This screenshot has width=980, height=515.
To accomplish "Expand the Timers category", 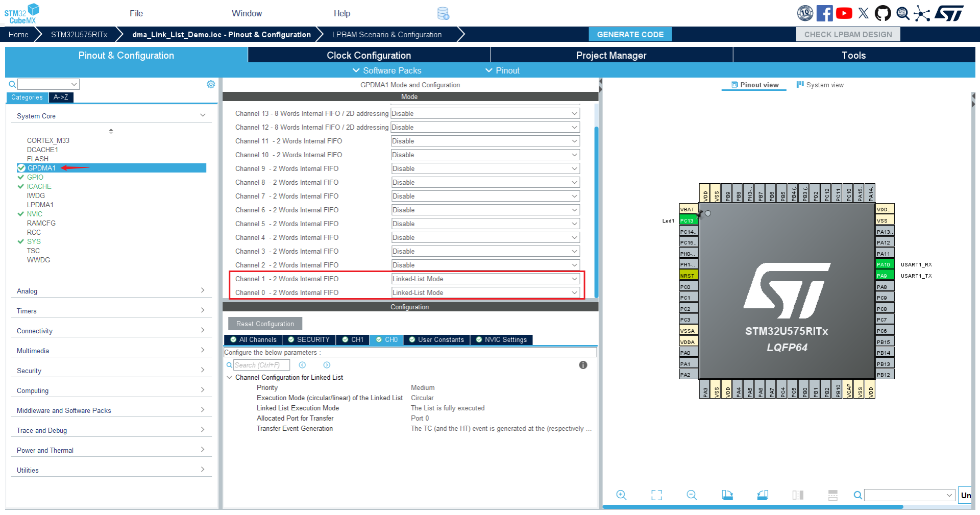I will [x=111, y=311].
